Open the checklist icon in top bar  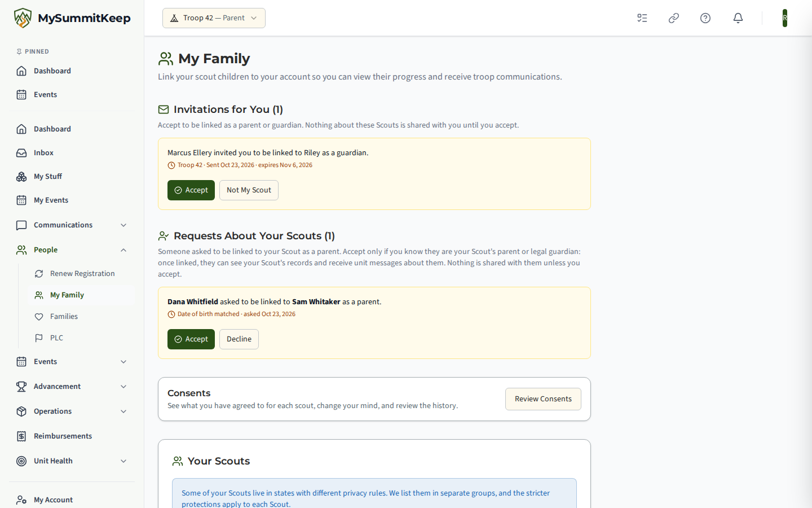(642, 18)
